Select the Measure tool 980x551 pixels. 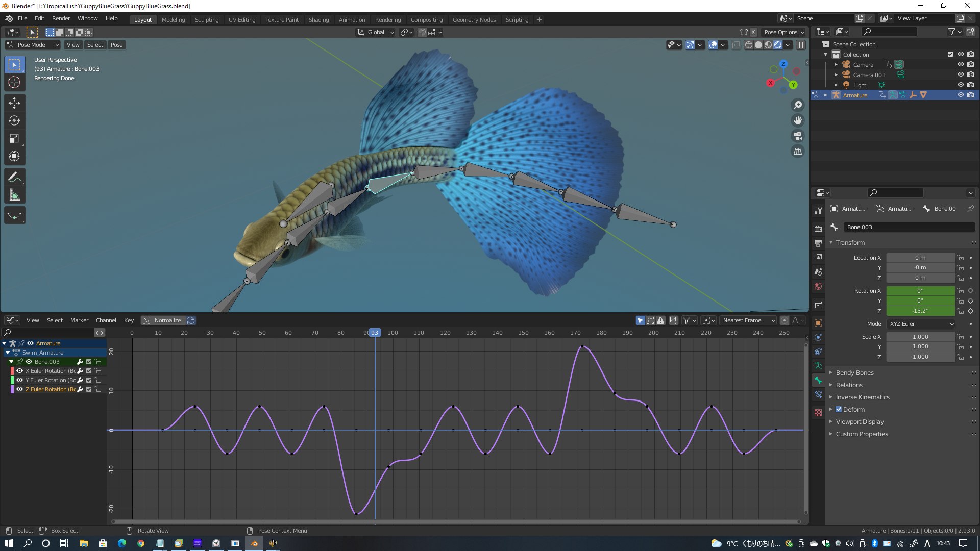click(x=14, y=195)
